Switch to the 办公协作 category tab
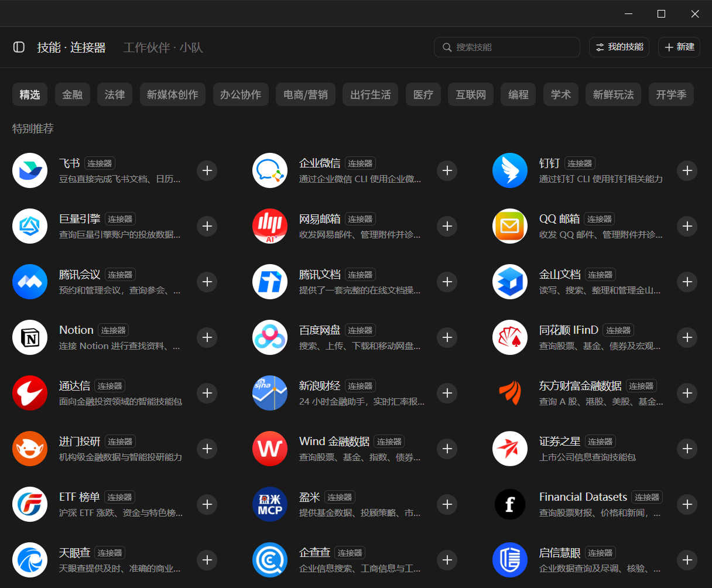Image resolution: width=712 pixels, height=588 pixels. (x=241, y=94)
